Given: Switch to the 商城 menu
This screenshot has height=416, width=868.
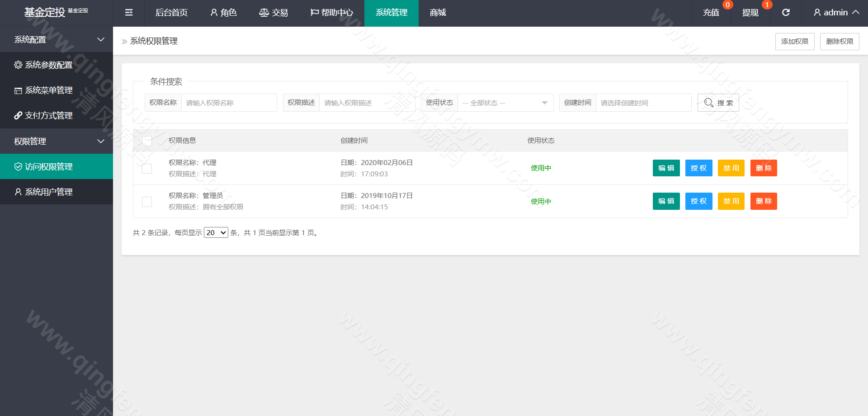Looking at the screenshot, I should click(437, 12).
